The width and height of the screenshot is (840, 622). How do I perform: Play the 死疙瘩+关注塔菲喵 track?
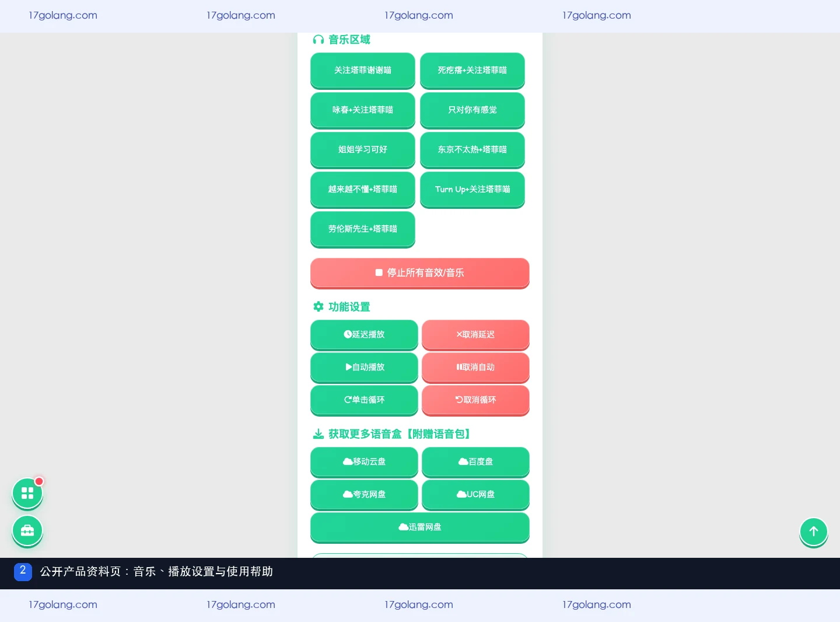[x=473, y=70]
